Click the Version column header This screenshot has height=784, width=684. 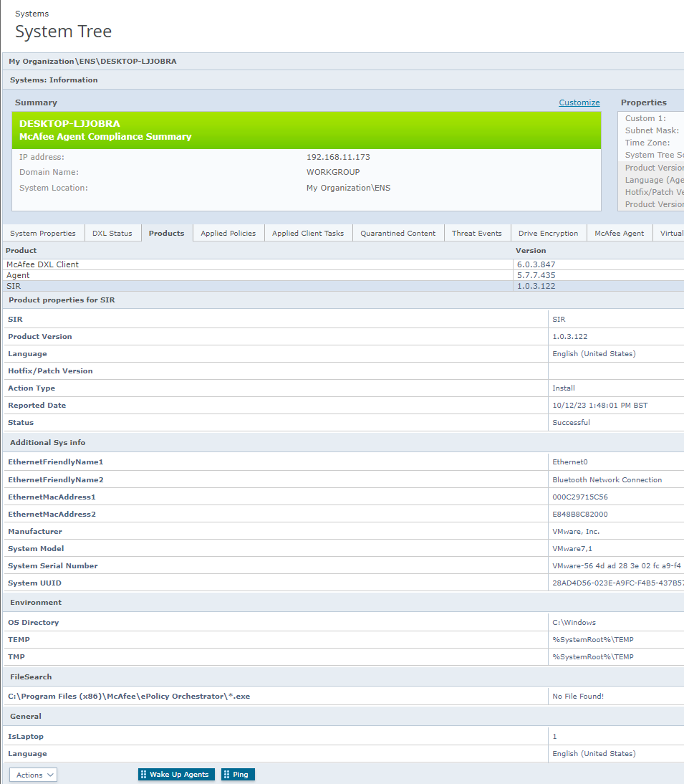pyautogui.click(x=531, y=251)
